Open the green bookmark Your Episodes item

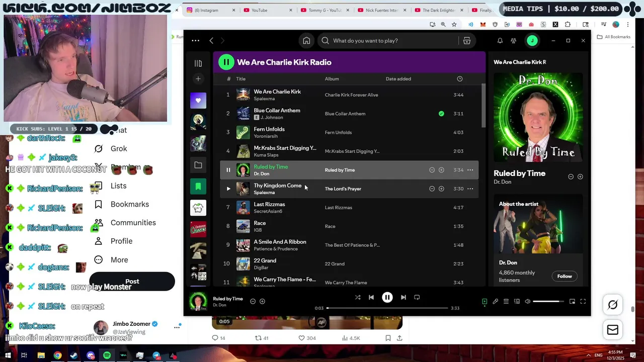(x=198, y=187)
